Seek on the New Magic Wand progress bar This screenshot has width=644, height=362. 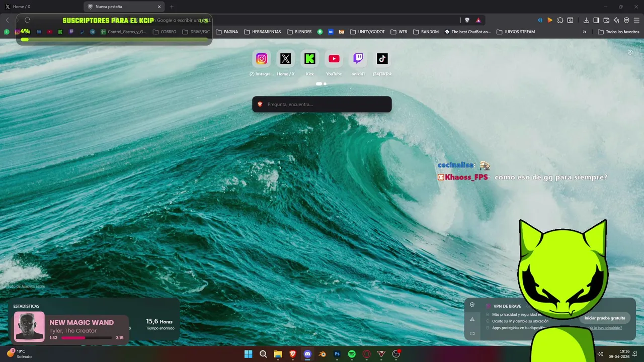[87, 338]
